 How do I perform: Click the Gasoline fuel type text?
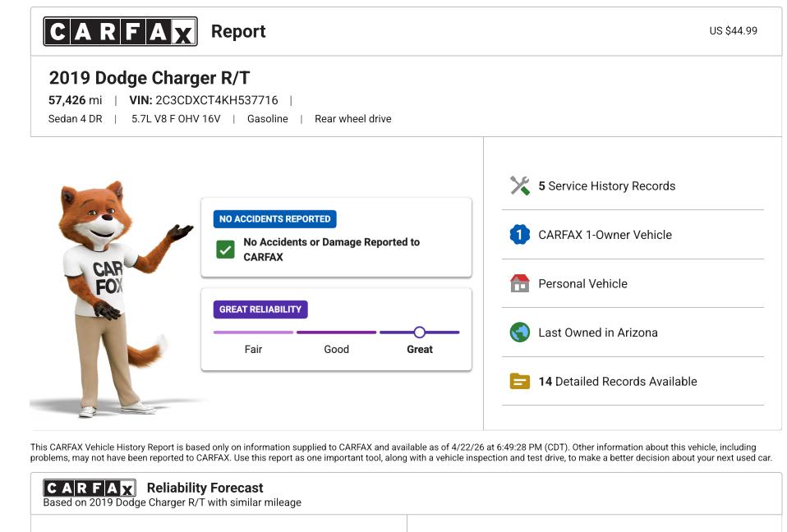[268, 119]
